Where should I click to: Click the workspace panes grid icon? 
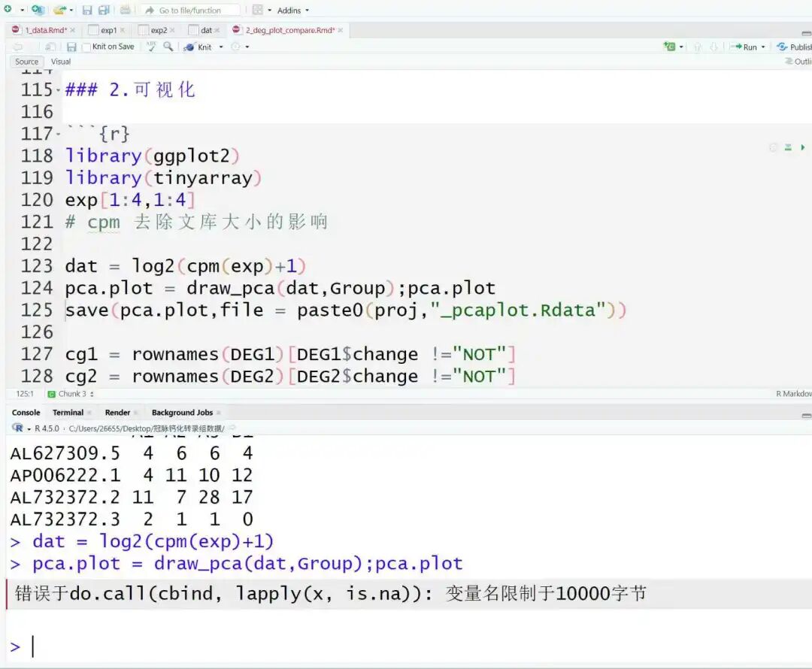[x=257, y=10]
